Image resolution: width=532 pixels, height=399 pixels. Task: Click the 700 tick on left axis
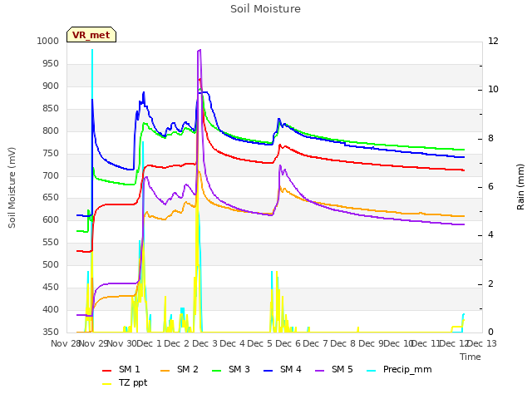pyautogui.click(x=51, y=175)
